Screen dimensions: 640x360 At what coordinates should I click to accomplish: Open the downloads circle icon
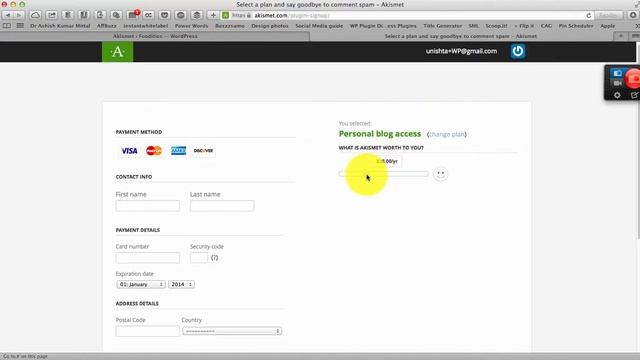point(633,15)
